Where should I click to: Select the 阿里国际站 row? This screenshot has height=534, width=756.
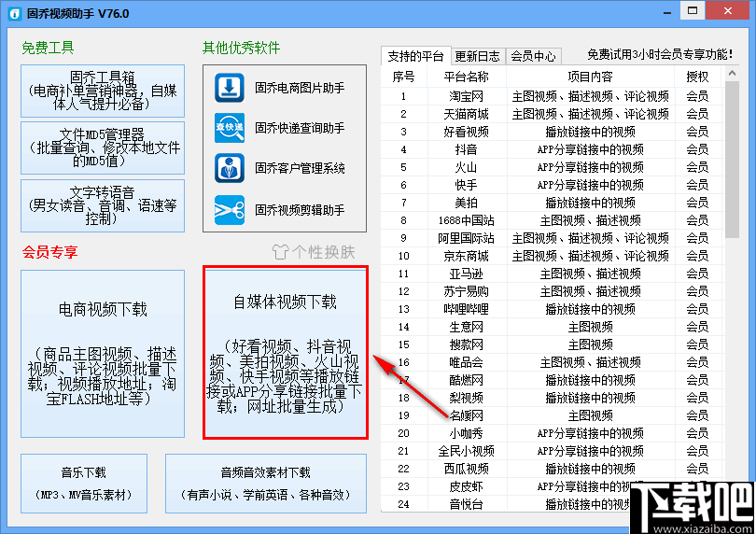click(553, 238)
